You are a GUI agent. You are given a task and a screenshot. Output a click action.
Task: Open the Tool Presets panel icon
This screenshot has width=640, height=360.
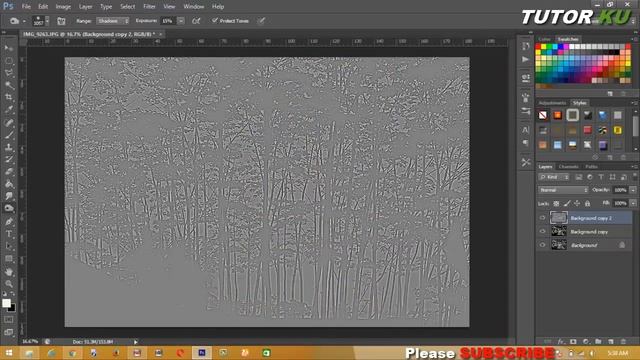pyautogui.click(x=526, y=162)
